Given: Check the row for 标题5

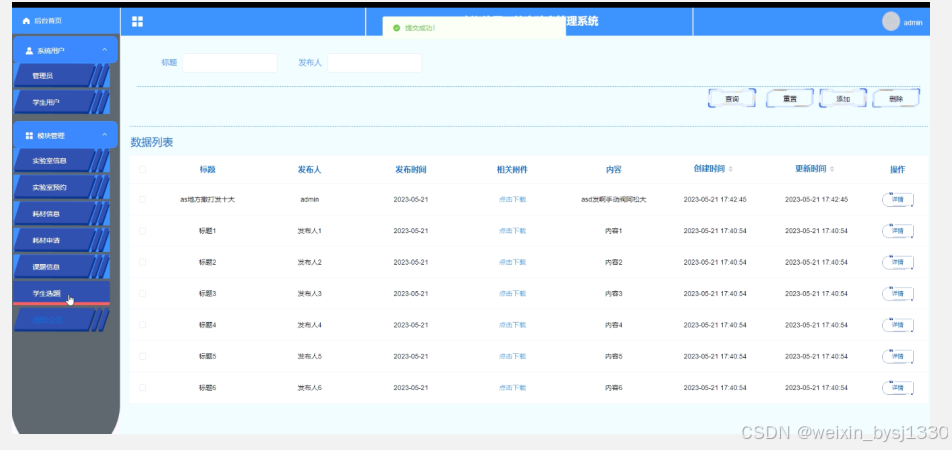Looking at the screenshot, I should click(x=142, y=356).
